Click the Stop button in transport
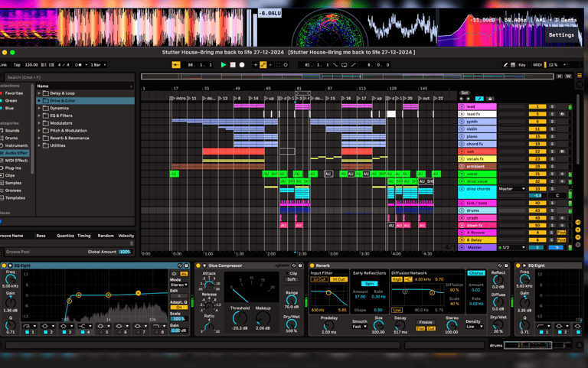Viewport: 588px width, 368px height. click(x=233, y=65)
